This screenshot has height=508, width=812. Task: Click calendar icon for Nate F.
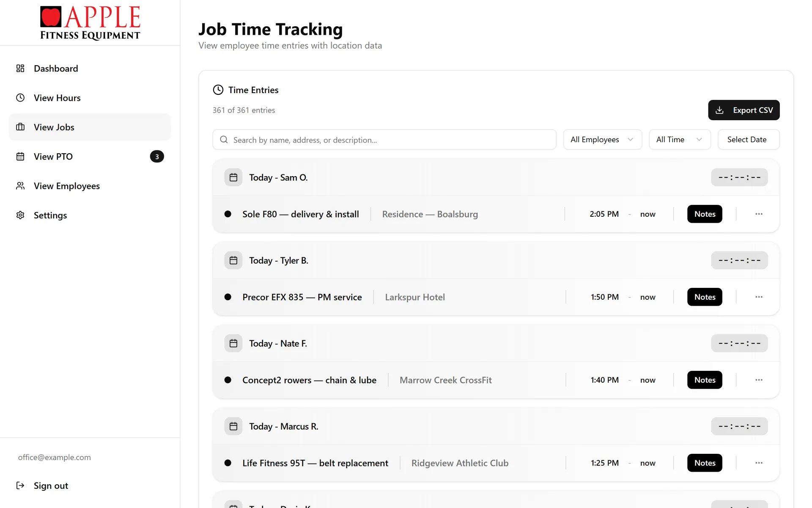coord(233,343)
